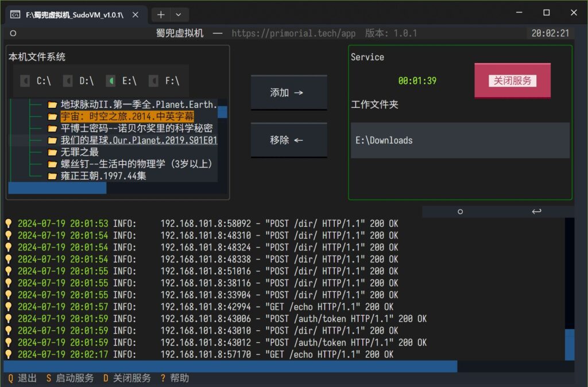The height and width of the screenshot is (387, 588).
Task: Click the small circle icon above log
Action: [x=460, y=212]
